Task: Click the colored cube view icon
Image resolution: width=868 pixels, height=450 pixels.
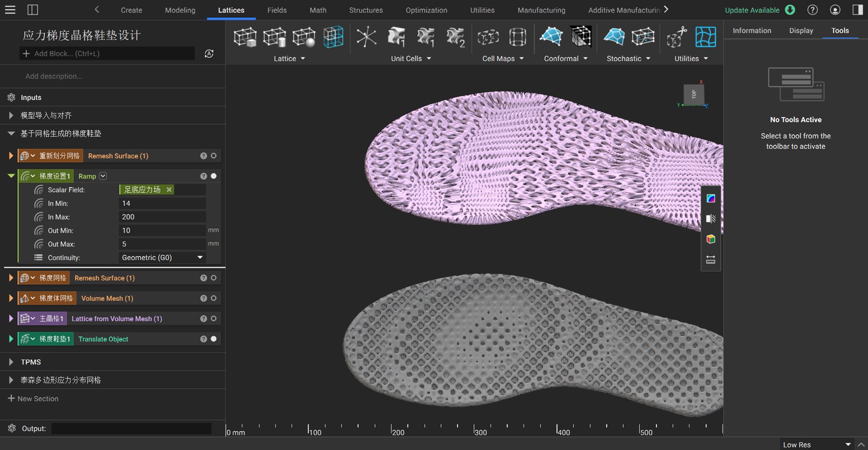Action: (x=711, y=239)
